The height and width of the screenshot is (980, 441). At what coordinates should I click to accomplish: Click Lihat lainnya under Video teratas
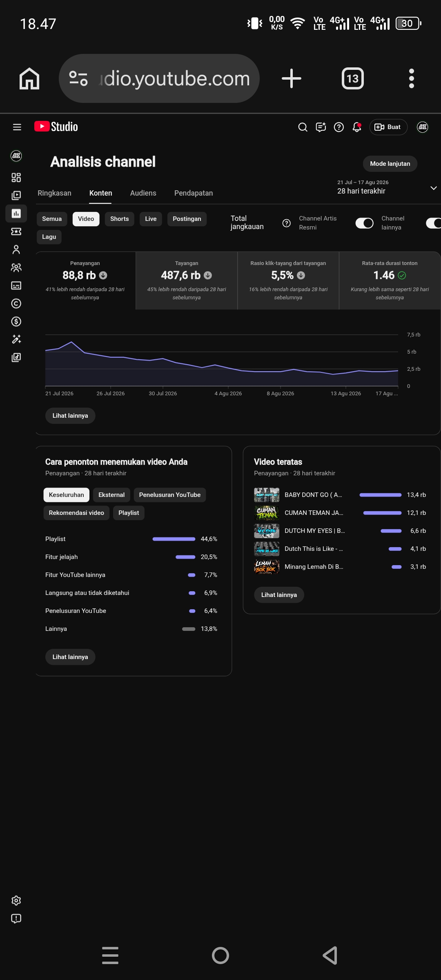coord(279,595)
